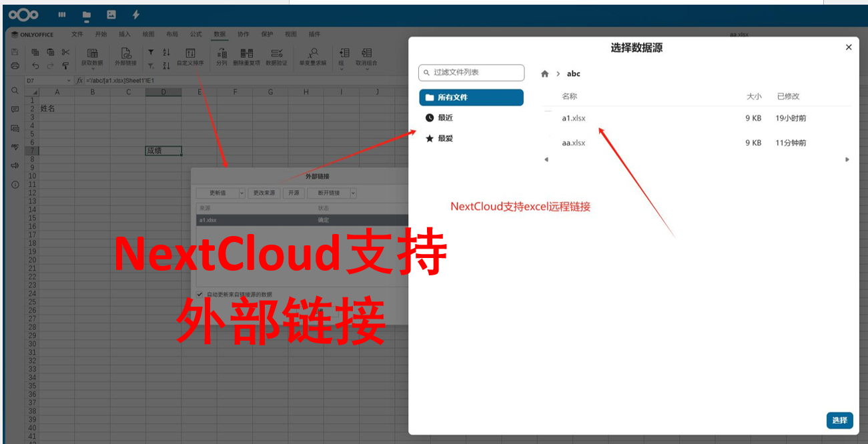Click the 删除重复项 remove duplicates icon
This screenshot has height=444, width=868.
(x=247, y=53)
